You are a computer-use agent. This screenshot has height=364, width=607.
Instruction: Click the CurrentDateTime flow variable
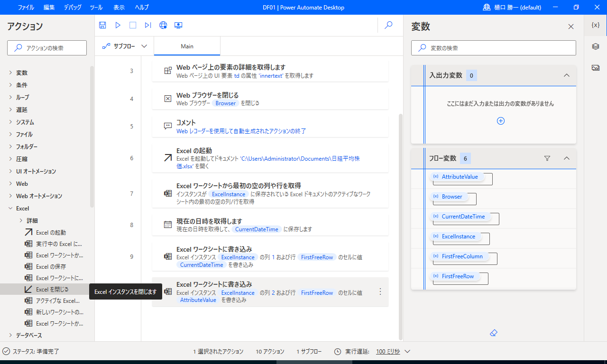(460, 217)
